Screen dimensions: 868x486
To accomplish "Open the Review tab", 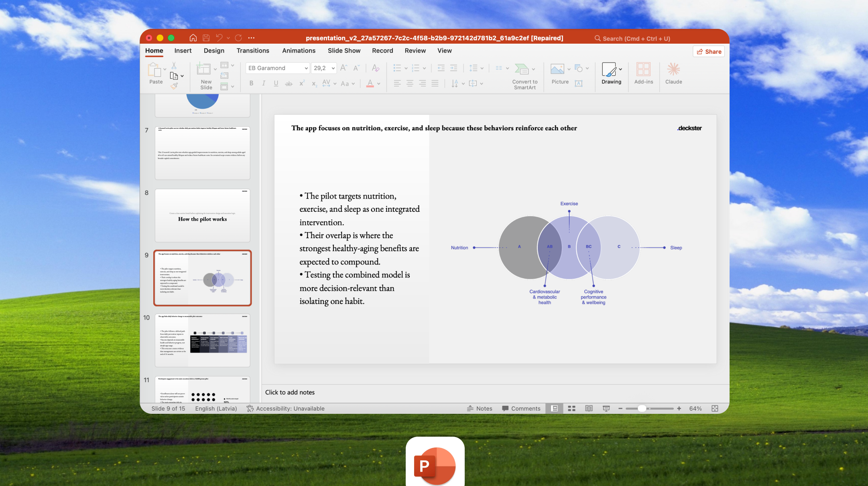I will 415,51.
